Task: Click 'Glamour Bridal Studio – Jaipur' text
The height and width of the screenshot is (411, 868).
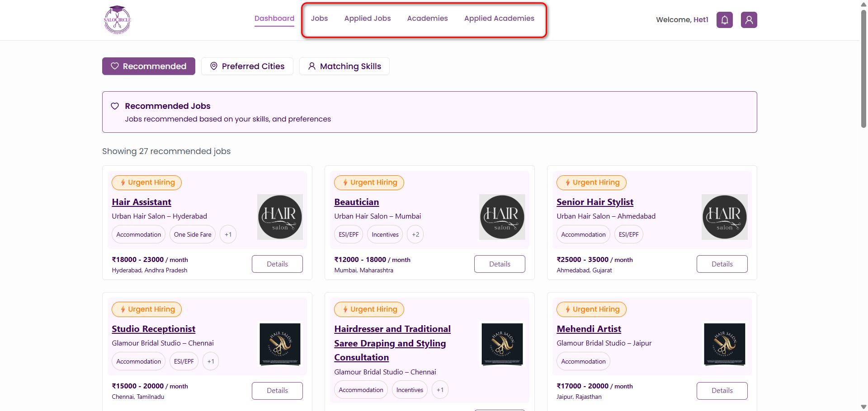Action: (x=604, y=343)
